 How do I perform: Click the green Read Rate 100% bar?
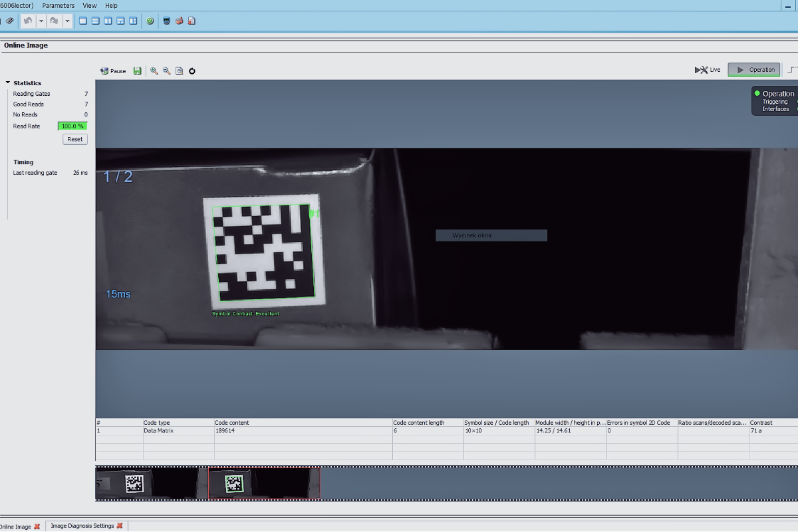coord(72,126)
